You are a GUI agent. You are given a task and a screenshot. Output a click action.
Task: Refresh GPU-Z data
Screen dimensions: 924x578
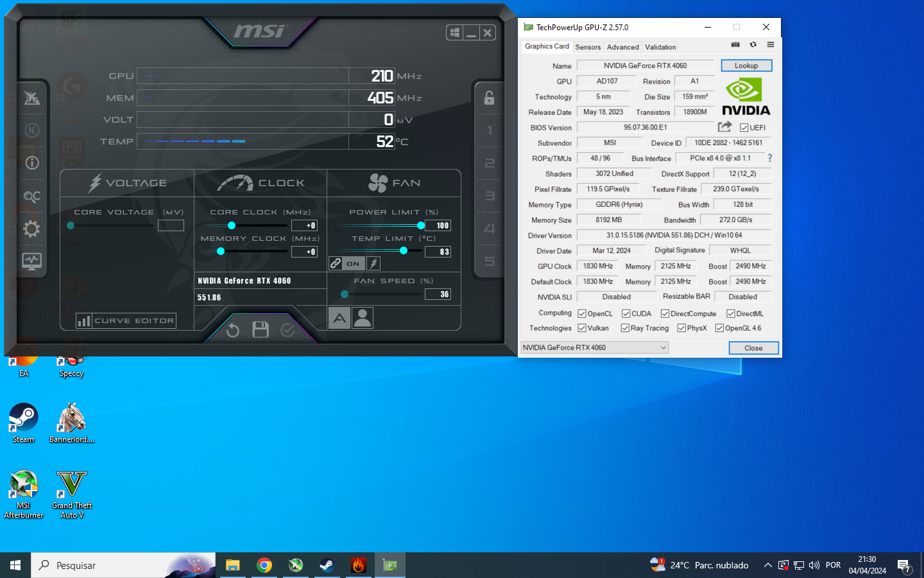coord(753,45)
